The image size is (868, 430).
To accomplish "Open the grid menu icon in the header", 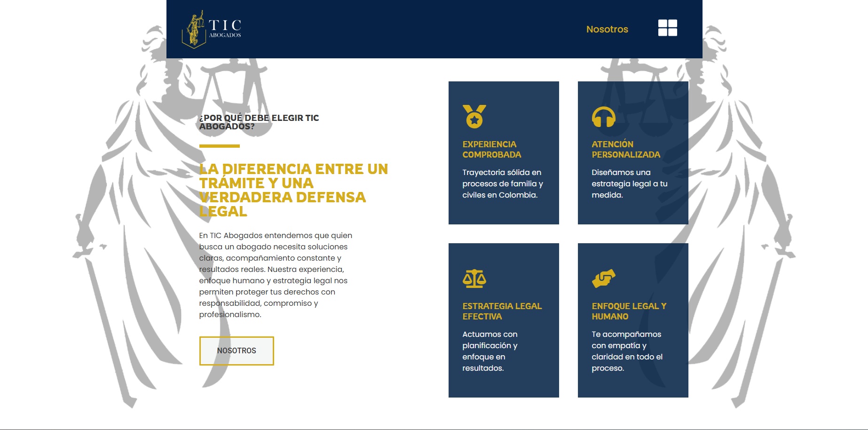I will point(667,28).
